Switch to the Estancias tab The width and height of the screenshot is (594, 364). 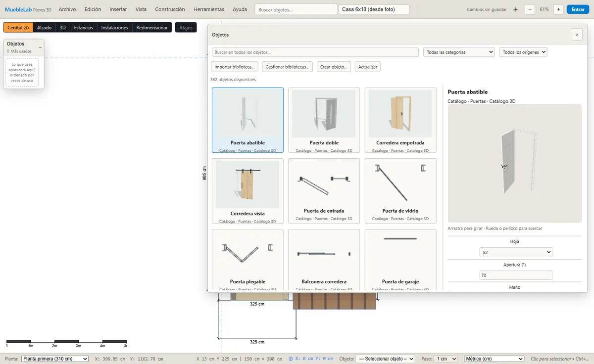click(x=84, y=28)
